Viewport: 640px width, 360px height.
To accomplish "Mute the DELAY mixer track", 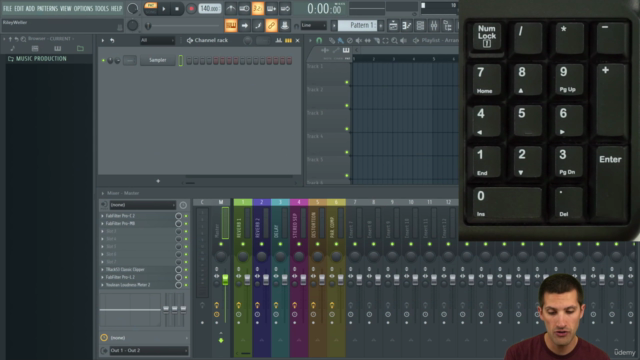I will (x=280, y=244).
